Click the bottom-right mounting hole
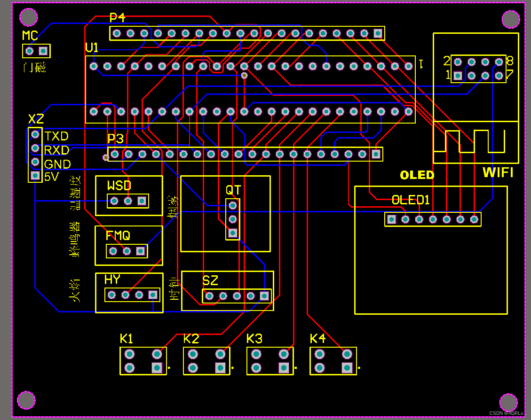 click(508, 403)
